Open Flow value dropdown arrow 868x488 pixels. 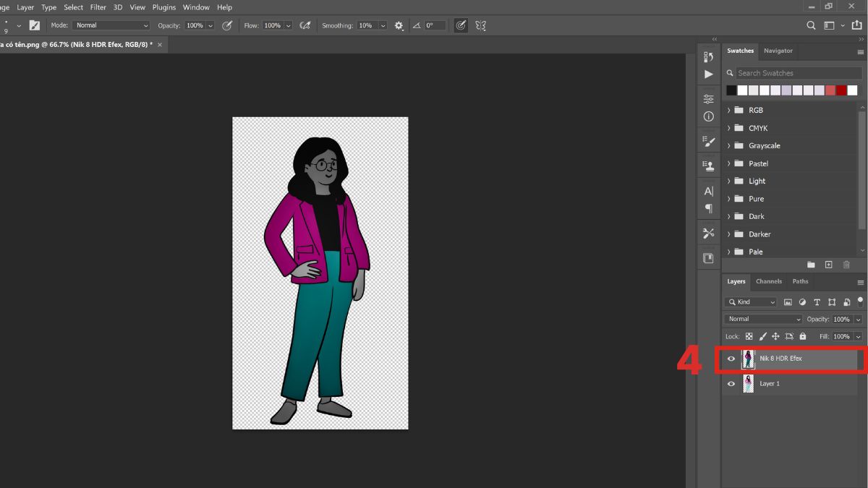289,25
